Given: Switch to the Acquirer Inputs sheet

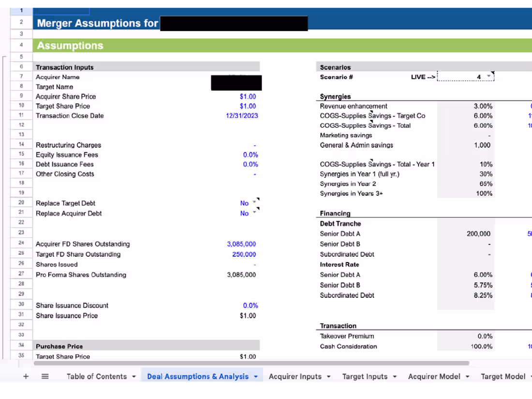Looking at the screenshot, I should pyautogui.click(x=295, y=376).
